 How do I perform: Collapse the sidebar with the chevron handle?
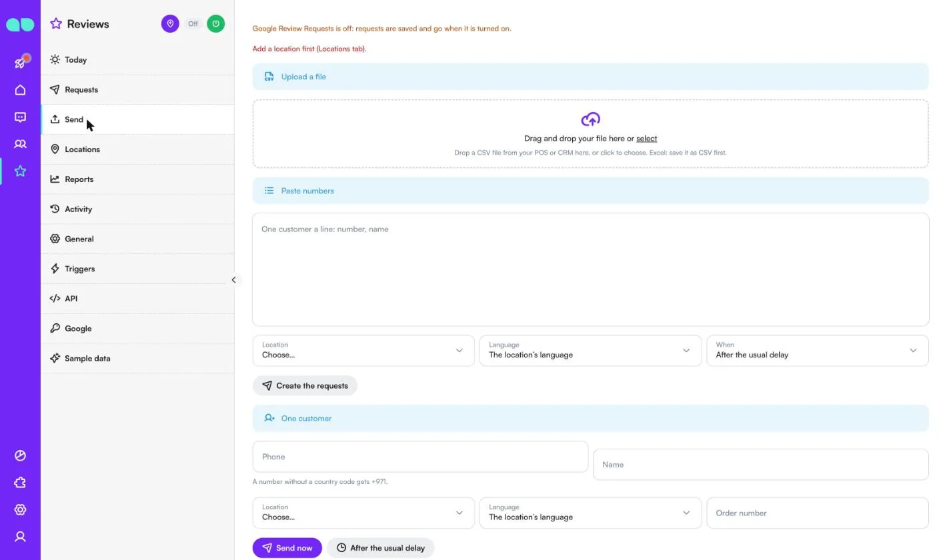tap(233, 280)
